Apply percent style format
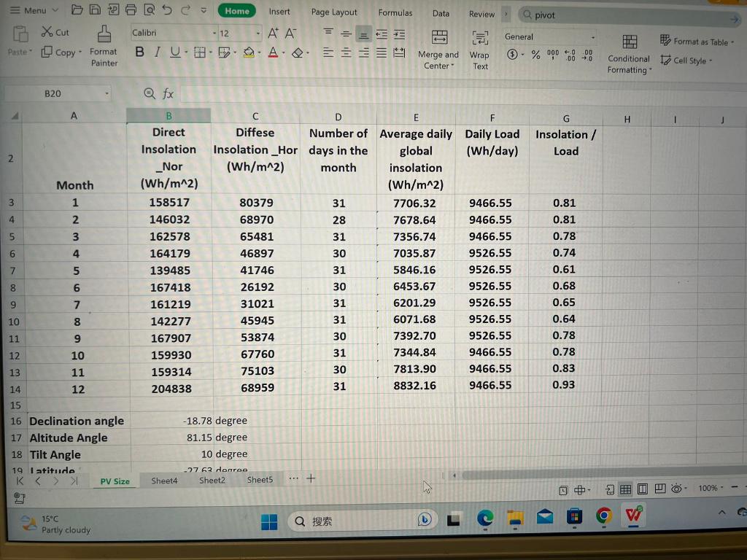 (x=535, y=55)
